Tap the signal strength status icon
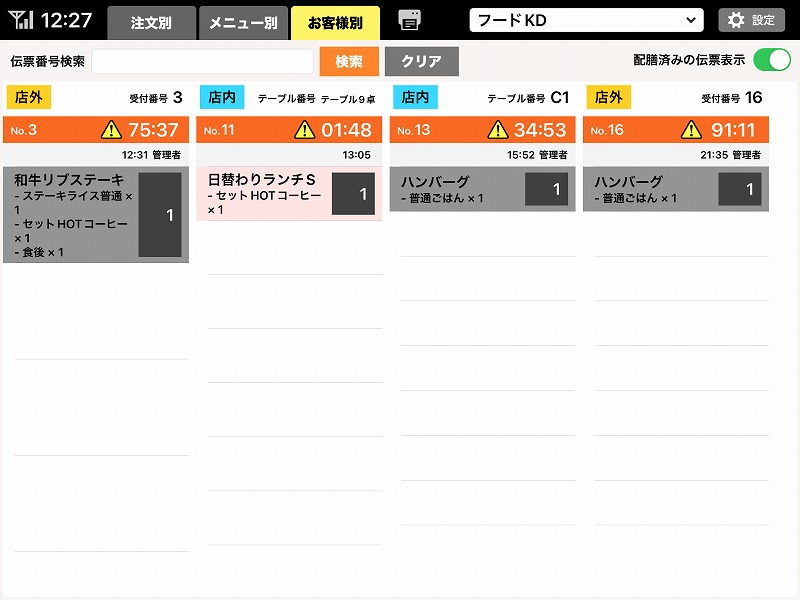The image size is (800, 600). point(21,20)
